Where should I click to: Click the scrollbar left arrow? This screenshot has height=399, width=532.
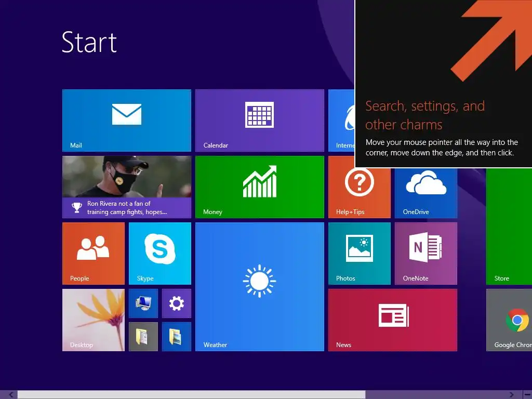11,395
